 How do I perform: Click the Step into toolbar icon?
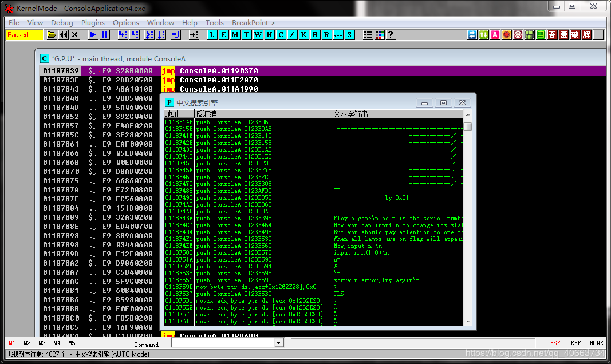[123, 35]
